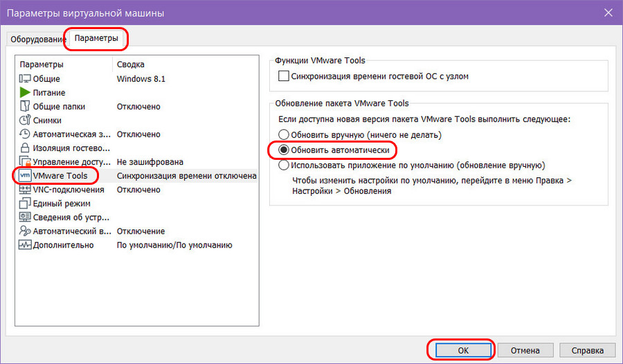The image size is (623, 364).
Task: Select the VNC-подключения row label
Action: click(69, 190)
